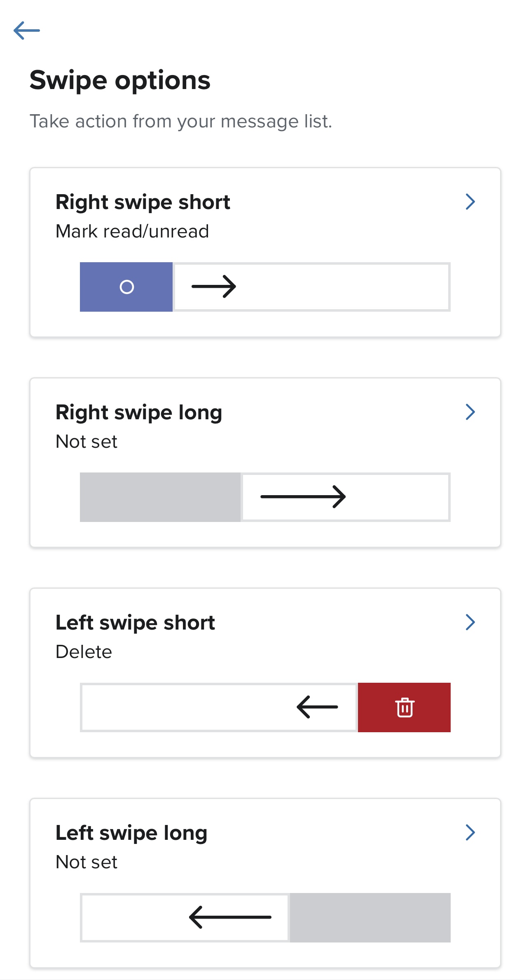Select the Left swipe long title
The image size is (531, 980).
point(131,833)
